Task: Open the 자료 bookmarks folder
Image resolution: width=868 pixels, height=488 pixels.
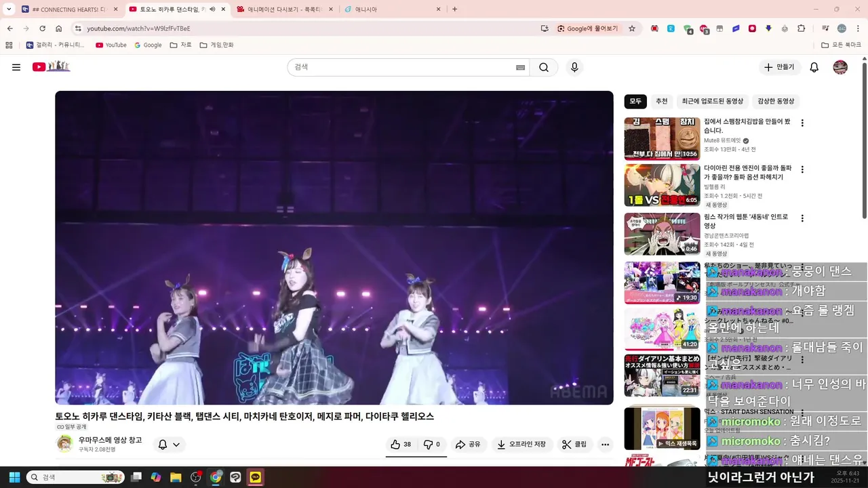Action: (x=180, y=45)
